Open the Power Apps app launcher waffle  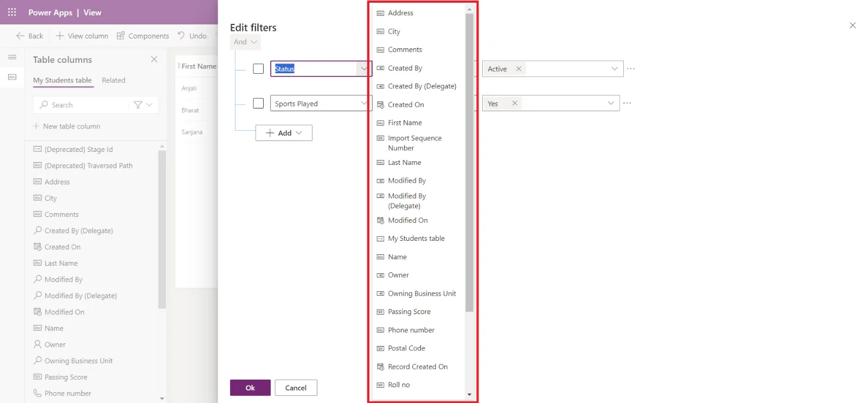coord(12,12)
